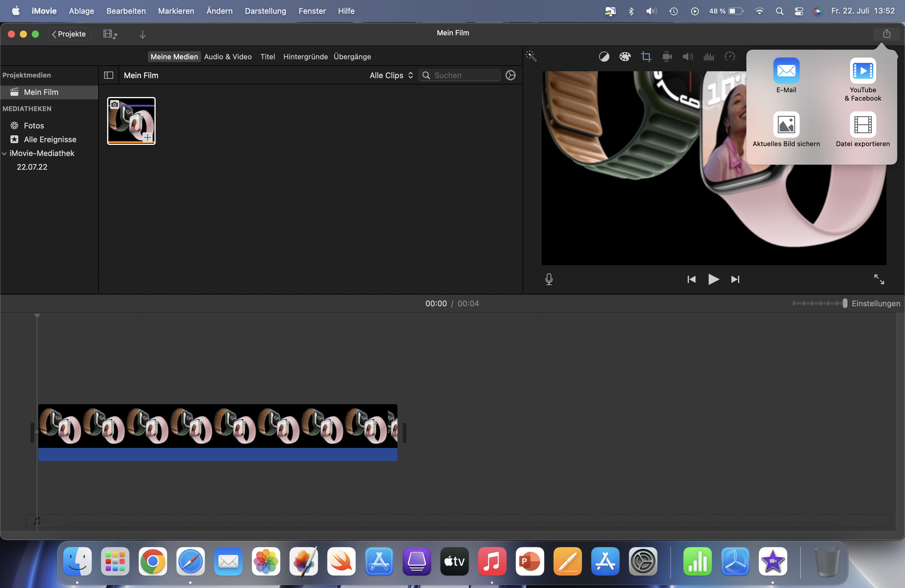Open the color correction palette tool
The height and width of the screenshot is (588, 905).
625,57
